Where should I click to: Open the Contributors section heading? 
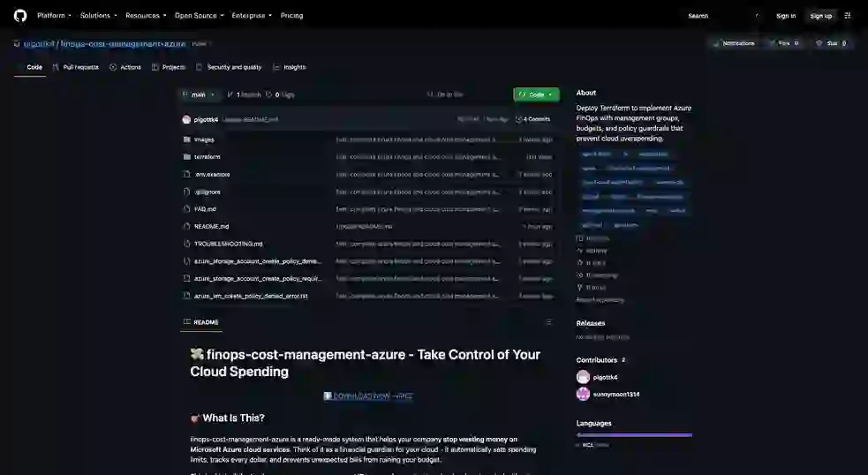click(x=600, y=360)
